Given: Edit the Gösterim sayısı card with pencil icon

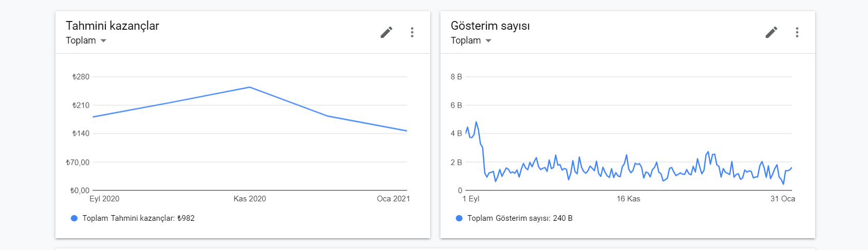Looking at the screenshot, I should tap(771, 32).
